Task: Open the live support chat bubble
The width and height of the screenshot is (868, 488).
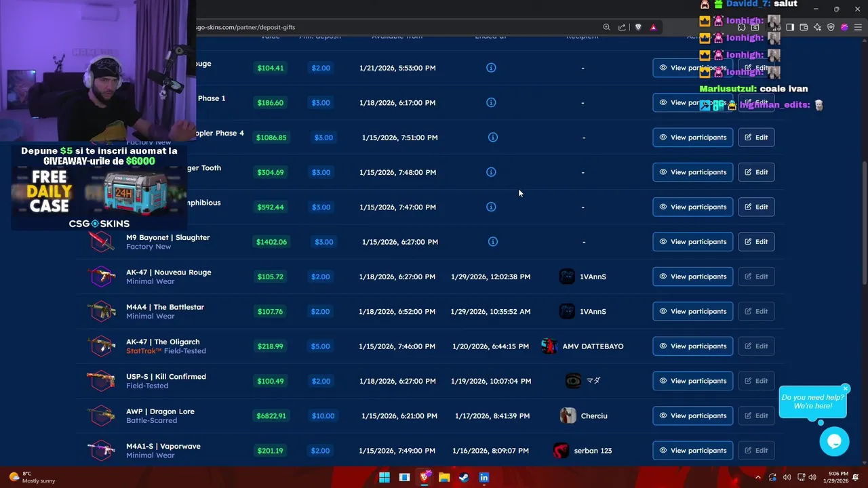Action: coord(834,442)
